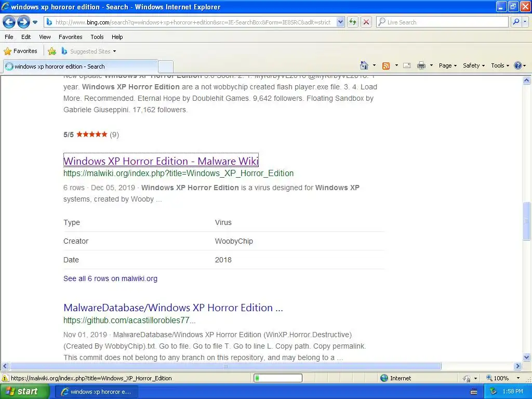532x399 pixels.
Task: Go back with the Back arrow button
Action: pyautogui.click(x=9, y=22)
